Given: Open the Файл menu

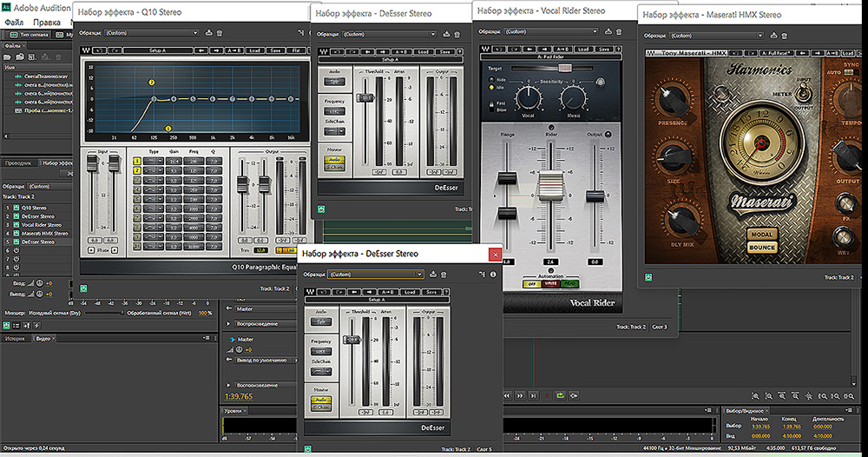Looking at the screenshot, I should pyautogui.click(x=14, y=23).
